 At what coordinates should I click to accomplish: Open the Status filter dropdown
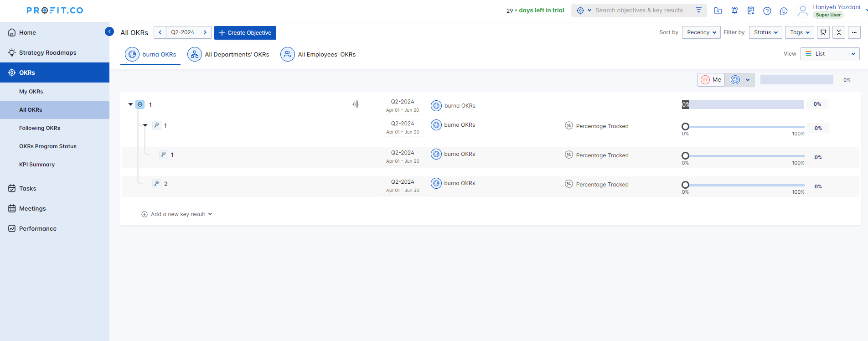pos(765,32)
